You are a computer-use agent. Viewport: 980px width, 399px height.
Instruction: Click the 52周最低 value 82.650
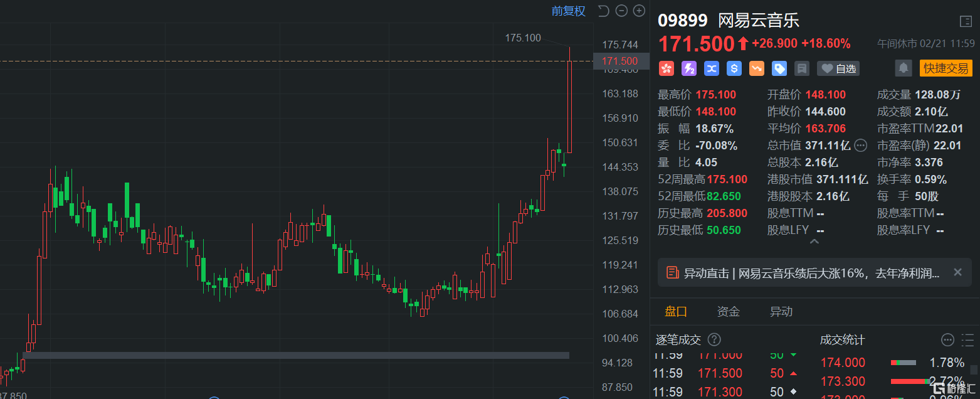(724, 196)
